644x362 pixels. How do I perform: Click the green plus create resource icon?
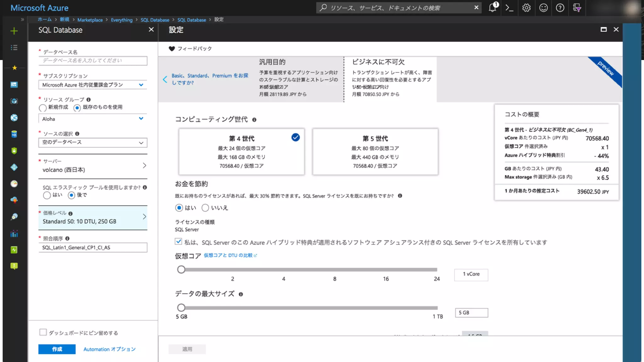coord(14,31)
